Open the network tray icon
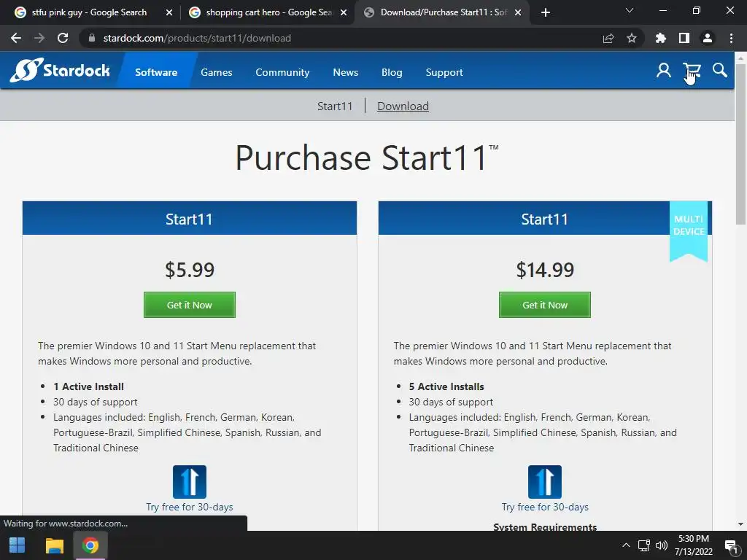 pos(644,545)
